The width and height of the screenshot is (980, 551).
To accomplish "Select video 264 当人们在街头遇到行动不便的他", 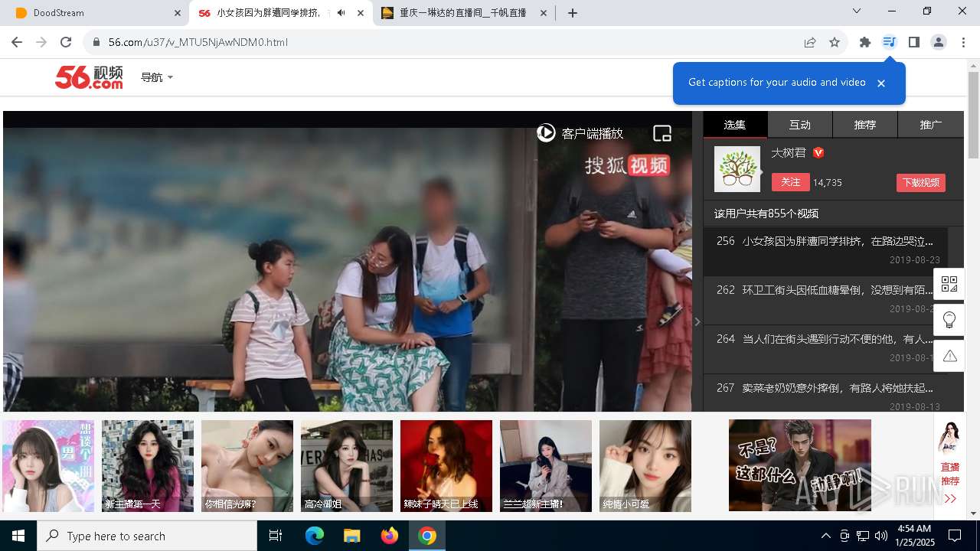I will coord(825,349).
